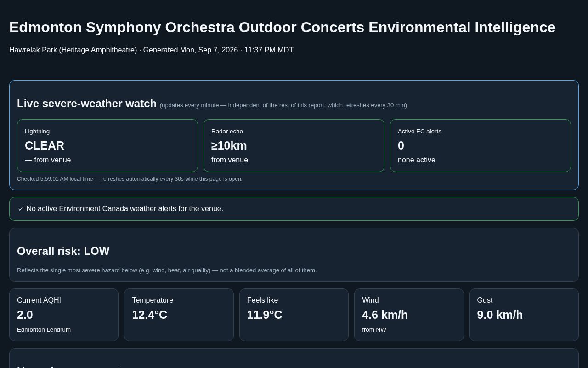
Task: Click the 'Reflects the single most severe hazard' note
Action: (167, 270)
